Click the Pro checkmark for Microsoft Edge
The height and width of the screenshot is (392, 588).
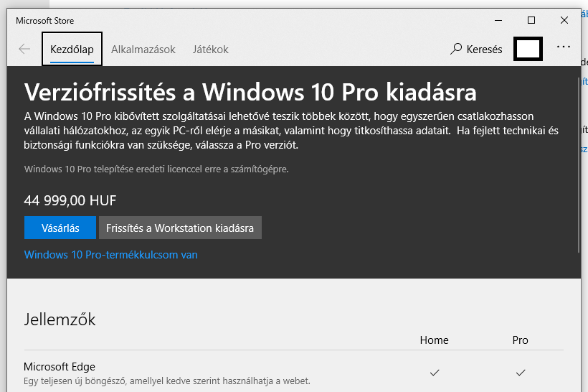pos(521,373)
